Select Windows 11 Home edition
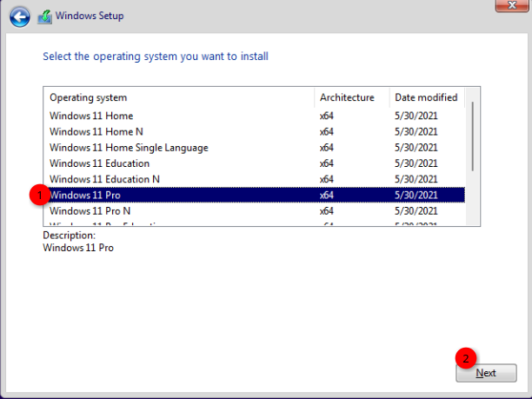The width and height of the screenshot is (532, 399). click(x=91, y=116)
